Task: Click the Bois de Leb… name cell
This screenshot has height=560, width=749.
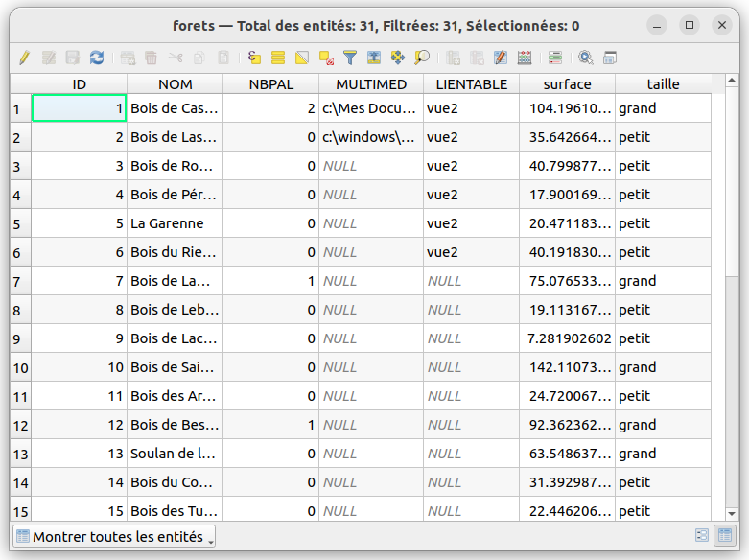Action: [x=176, y=310]
